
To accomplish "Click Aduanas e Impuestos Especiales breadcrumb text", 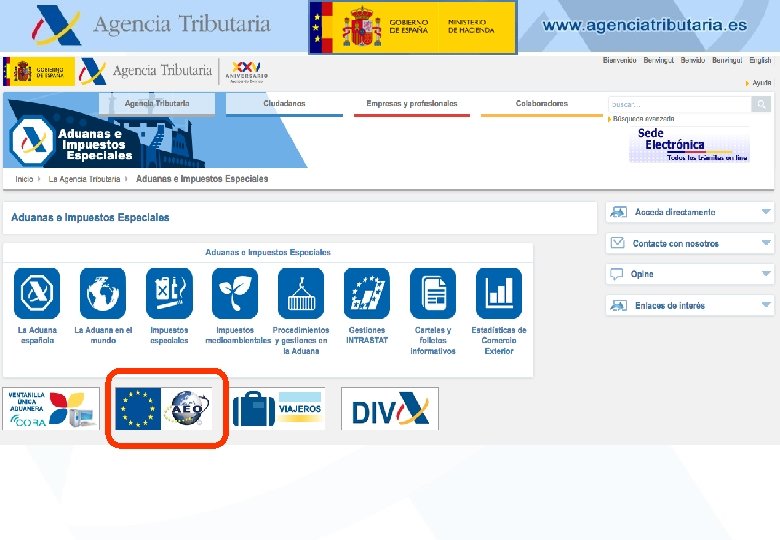I will coord(202,179).
